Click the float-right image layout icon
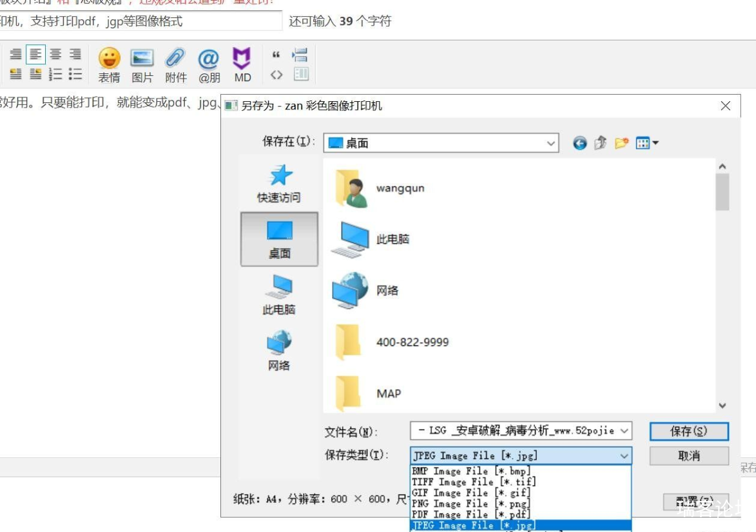Image resolution: width=756 pixels, height=532 pixels. point(35,74)
